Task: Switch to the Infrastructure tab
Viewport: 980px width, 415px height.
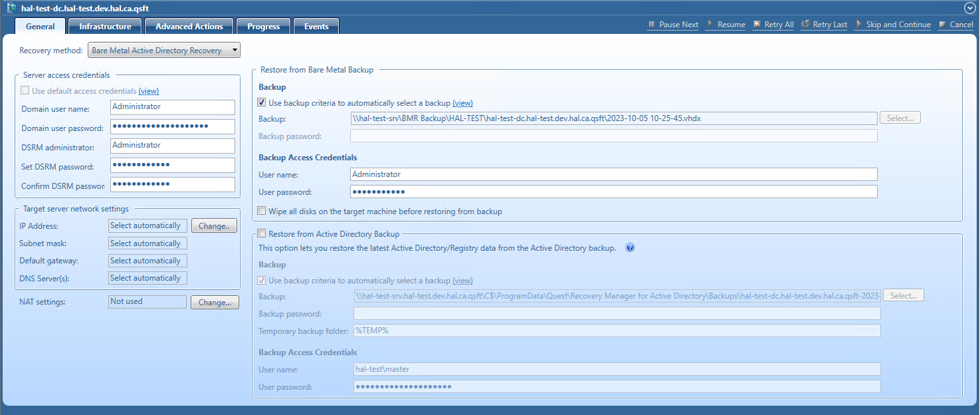Action: tap(104, 26)
